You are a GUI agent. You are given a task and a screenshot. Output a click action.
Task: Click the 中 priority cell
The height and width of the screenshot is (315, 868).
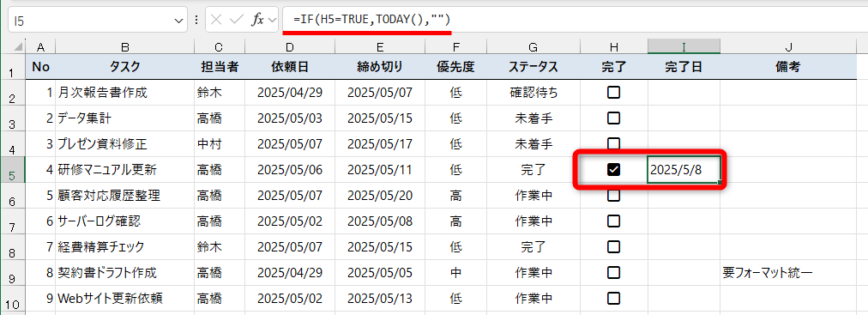[455, 272]
